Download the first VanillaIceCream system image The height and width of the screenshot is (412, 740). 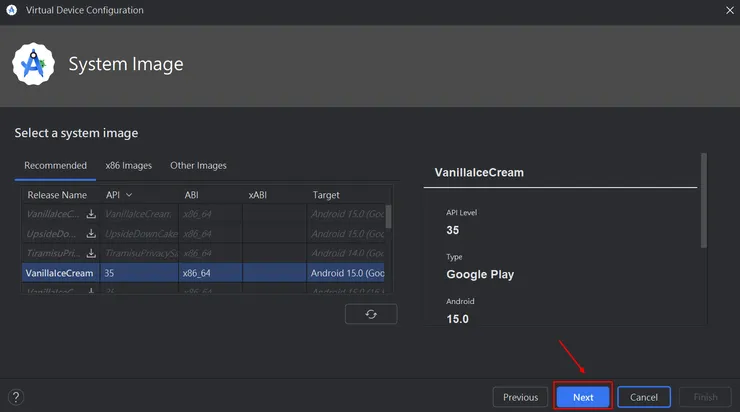pos(91,214)
